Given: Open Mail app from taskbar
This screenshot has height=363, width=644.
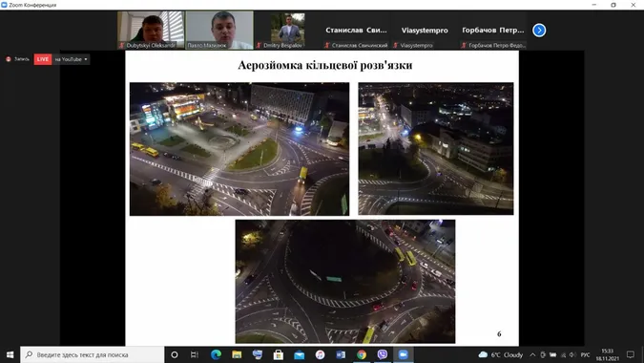Looking at the screenshot, I should [300, 354].
